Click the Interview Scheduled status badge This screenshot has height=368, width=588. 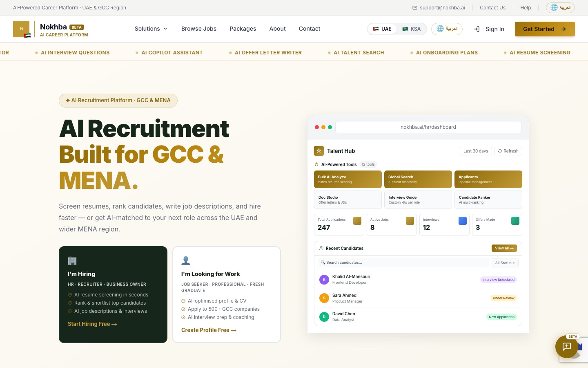pos(499,280)
